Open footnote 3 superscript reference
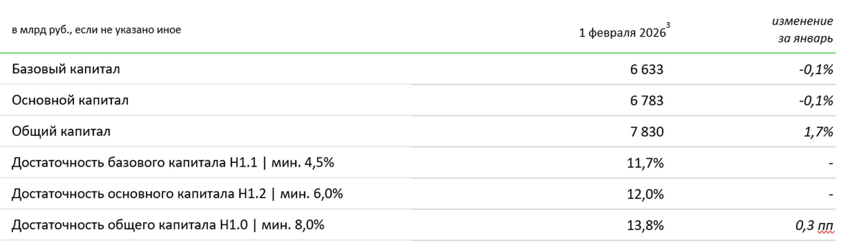The image size is (868, 248). click(668, 25)
